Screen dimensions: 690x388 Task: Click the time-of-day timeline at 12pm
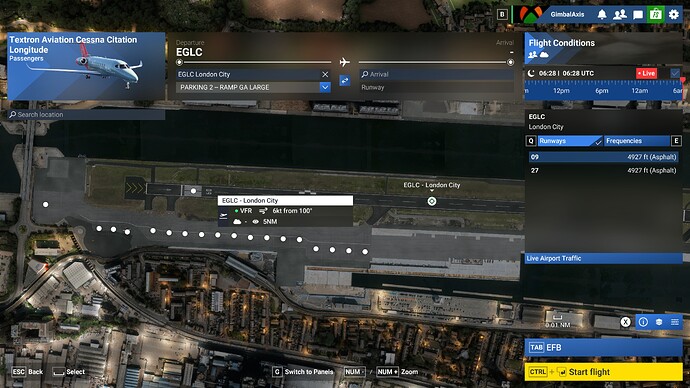tap(561, 91)
